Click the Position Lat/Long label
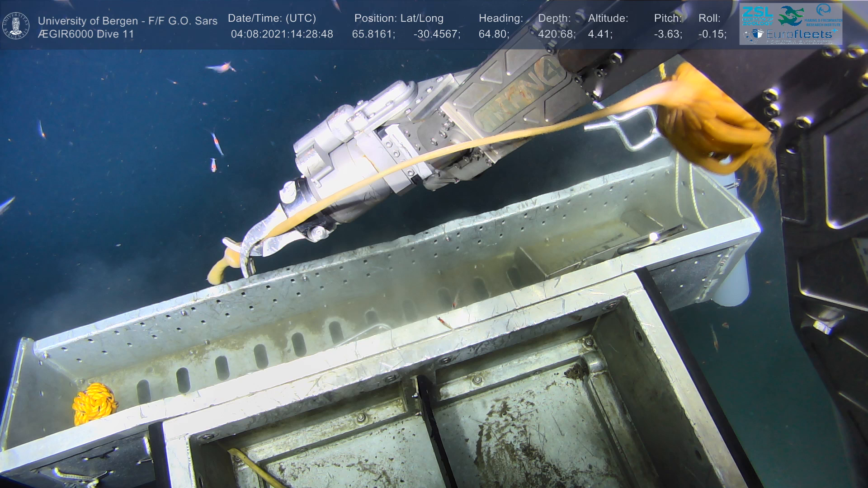The width and height of the screenshot is (868, 488). tap(399, 18)
